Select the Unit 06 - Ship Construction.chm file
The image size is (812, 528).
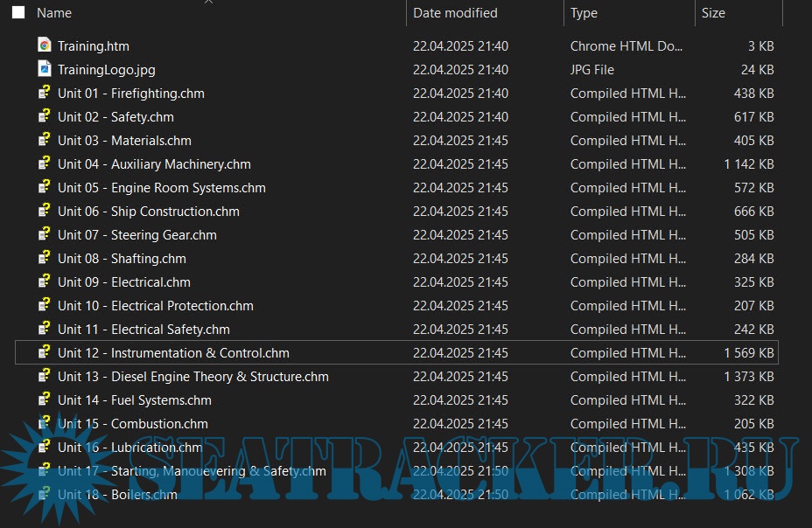tap(148, 212)
